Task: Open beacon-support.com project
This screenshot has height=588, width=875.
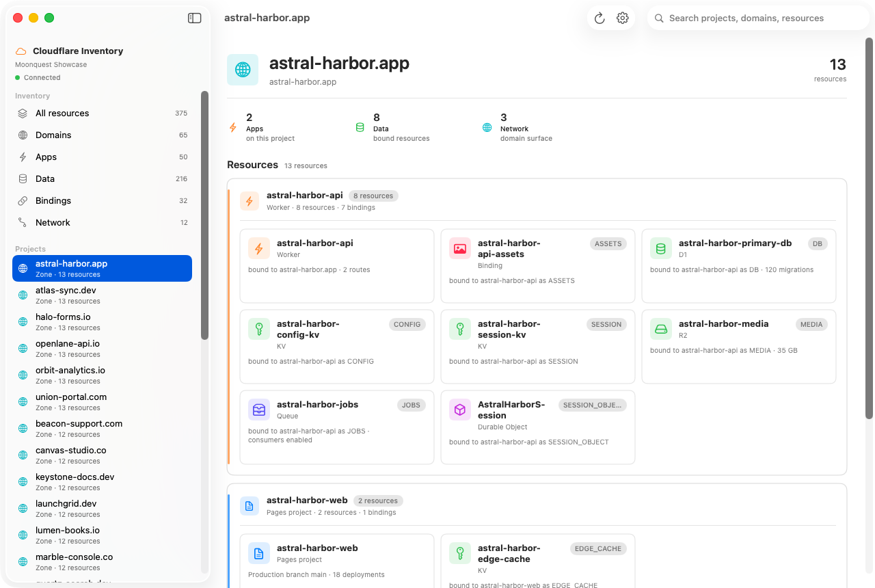Action: tap(103, 429)
